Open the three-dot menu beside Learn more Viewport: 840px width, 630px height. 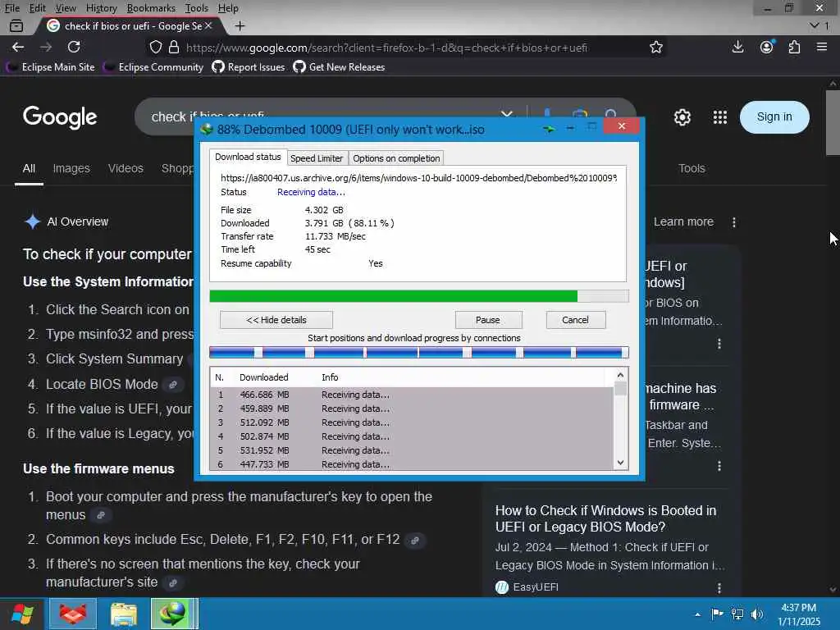tap(734, 221)
